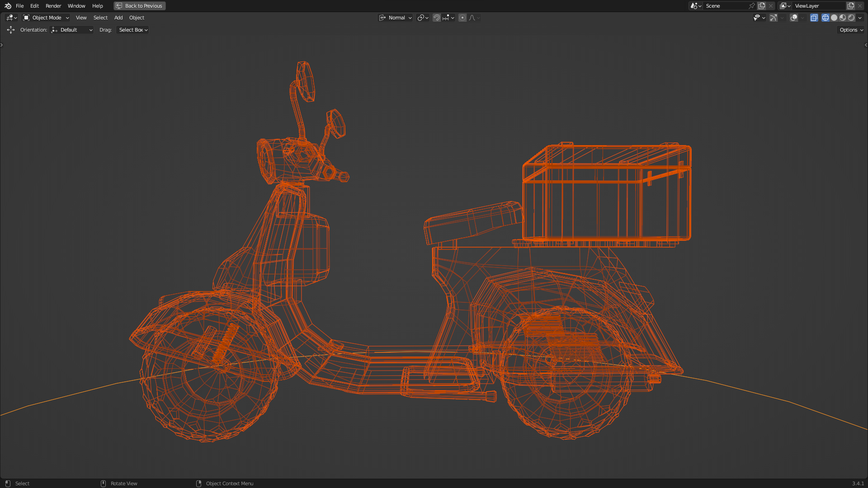Switch to material preview shading
The width and height of the screenshot is (868, 488).
coord(843,18)
